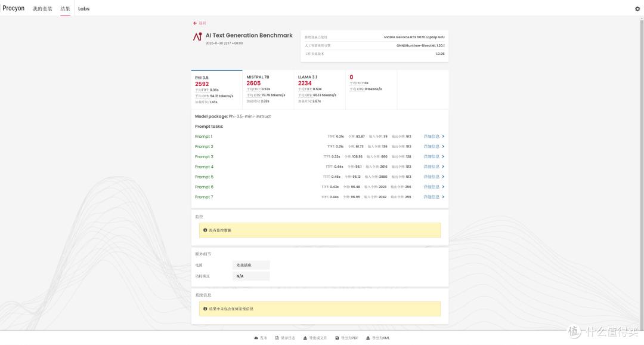Click the export as XML download icon
This screenshot has width=644, height=345.
[368, 338]
